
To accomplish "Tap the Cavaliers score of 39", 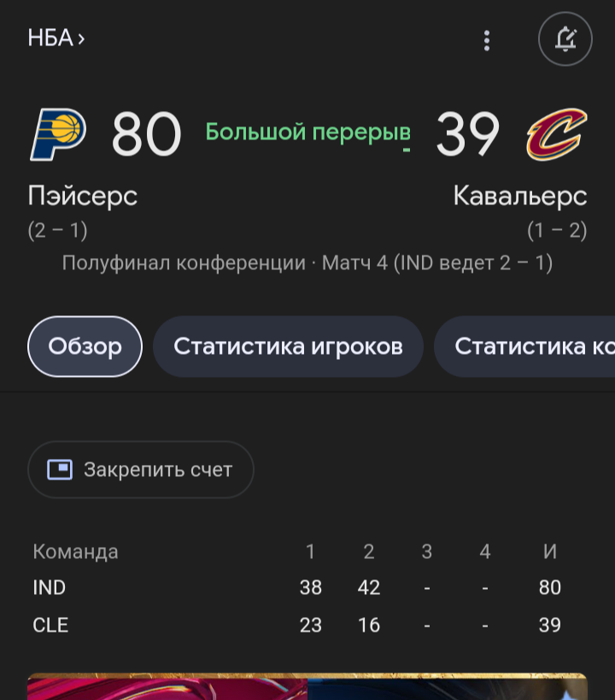I will click(x=467, y=134).
